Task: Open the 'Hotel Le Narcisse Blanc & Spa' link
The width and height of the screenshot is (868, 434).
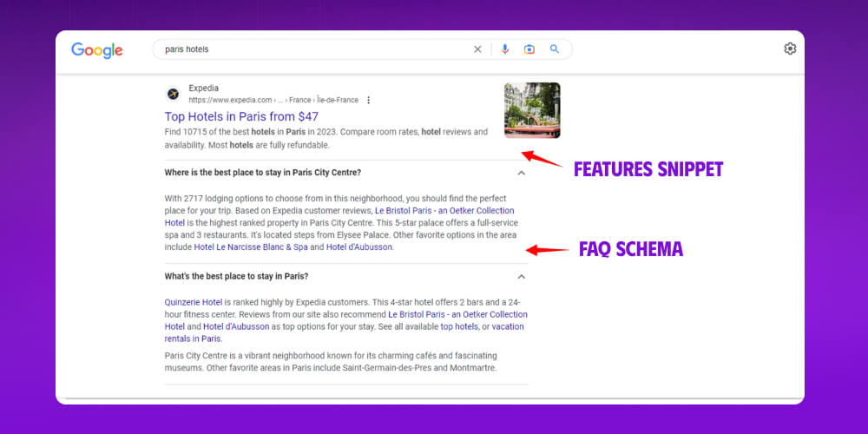Action: click(x=251, y=247)
